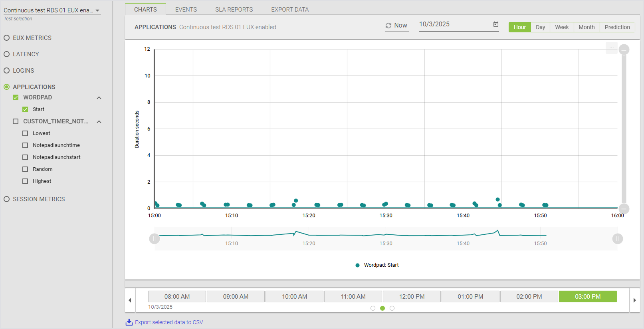
Task: Click the left range navigator handle
Action: coord(155,239)
